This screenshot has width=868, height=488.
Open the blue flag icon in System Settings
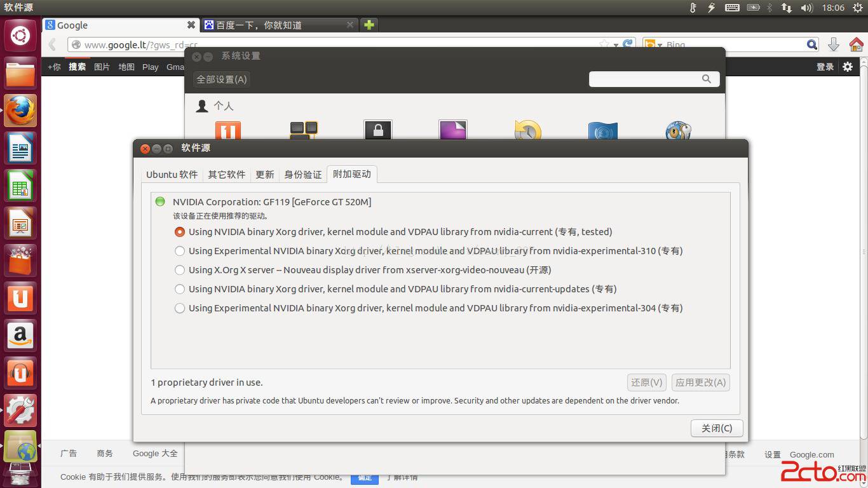coord(602,130)
